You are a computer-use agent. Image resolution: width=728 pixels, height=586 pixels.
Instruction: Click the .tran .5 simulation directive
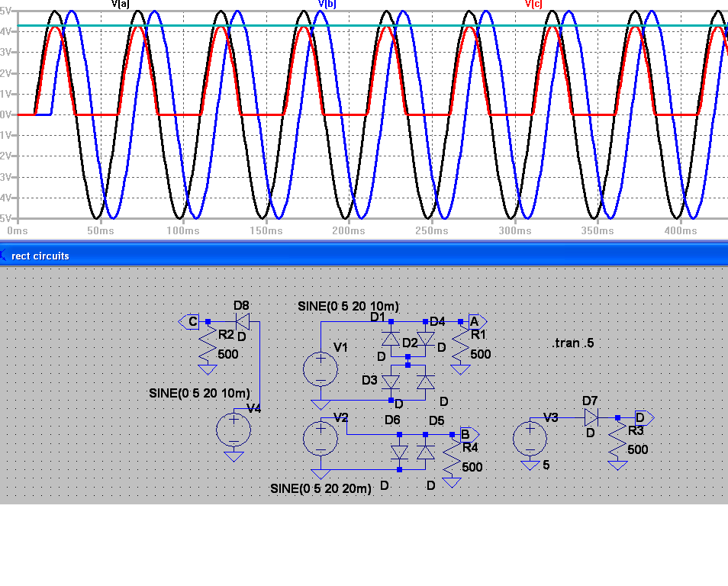573,343
